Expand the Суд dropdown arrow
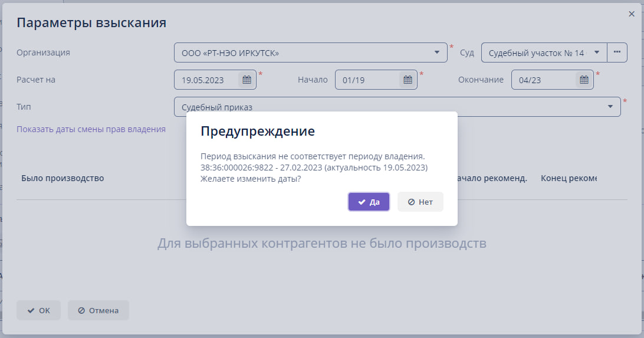The image size is (644, 338). point(597,52)
